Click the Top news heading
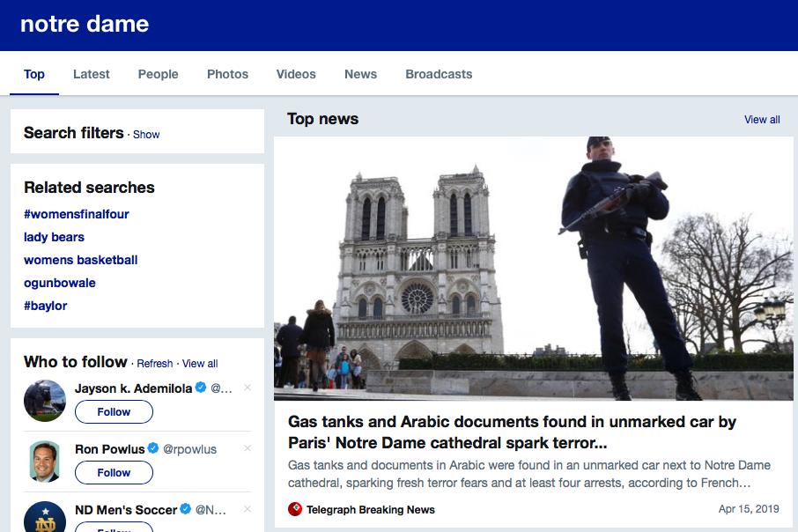The image size is (798, 532). coord(322,119)
